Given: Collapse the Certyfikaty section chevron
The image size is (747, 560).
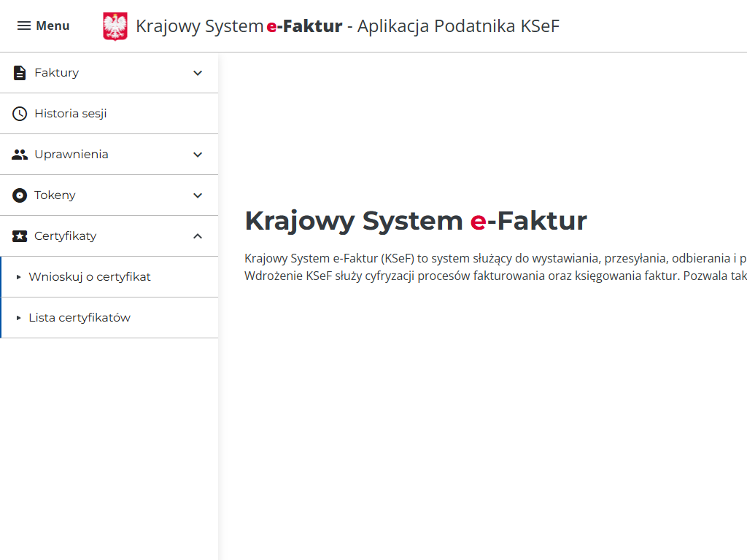Looking at the screenshot, I should point(198,236).
